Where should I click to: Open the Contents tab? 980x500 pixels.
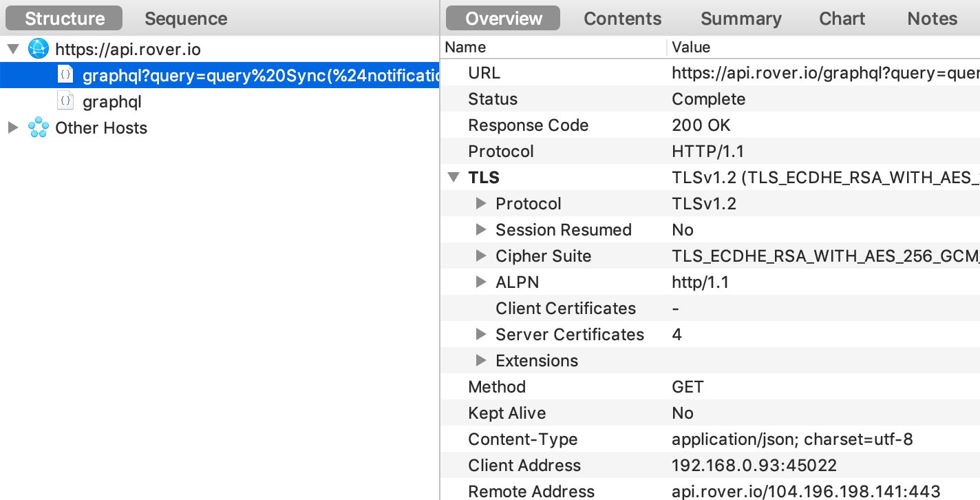[622, 19]
